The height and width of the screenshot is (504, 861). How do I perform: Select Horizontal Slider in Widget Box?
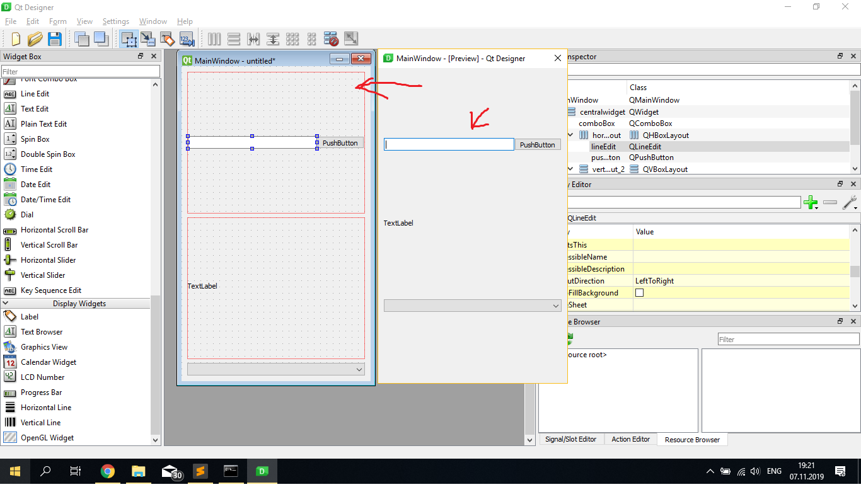click(x=48, y=260)
